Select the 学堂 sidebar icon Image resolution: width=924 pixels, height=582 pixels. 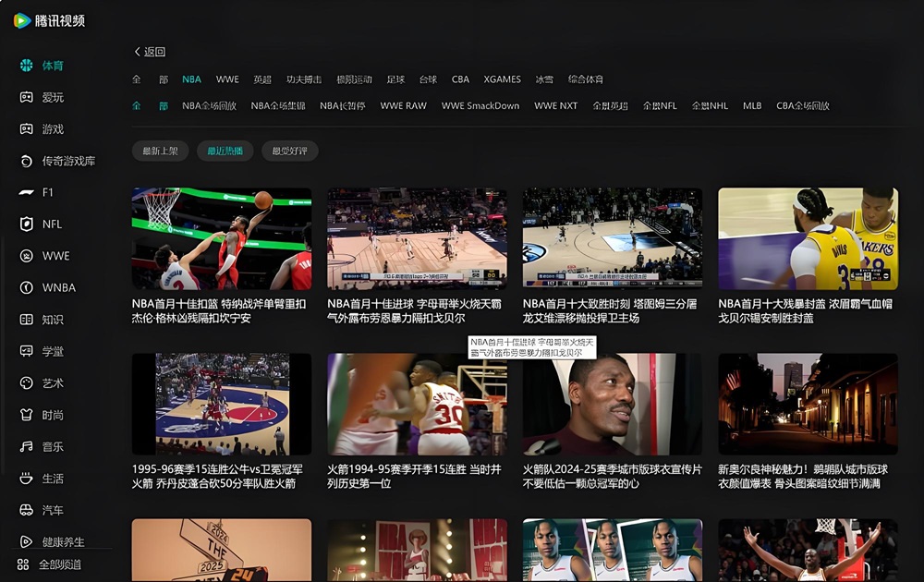(27, 351)
